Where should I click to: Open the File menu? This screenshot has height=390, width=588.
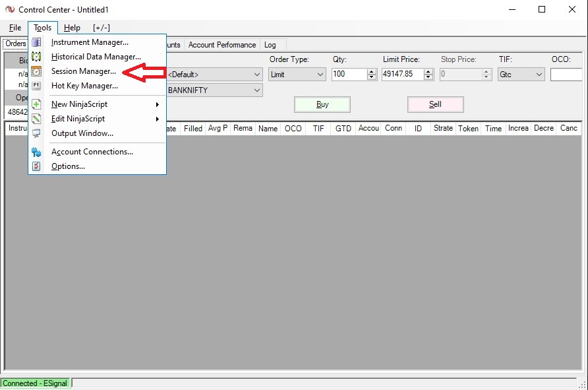(15, 28)
